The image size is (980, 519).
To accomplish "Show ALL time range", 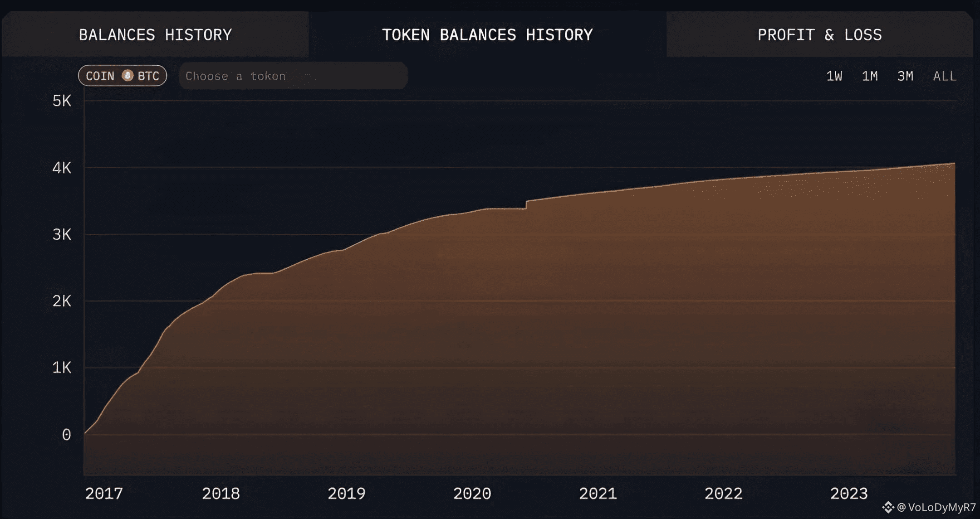I will [945, 76].
